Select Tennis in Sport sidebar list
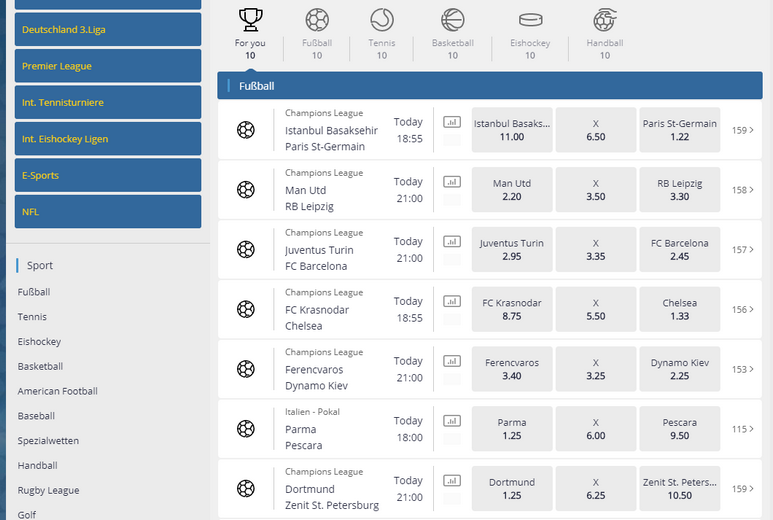This screenshot has height=520, width=773. coord(32,317)
